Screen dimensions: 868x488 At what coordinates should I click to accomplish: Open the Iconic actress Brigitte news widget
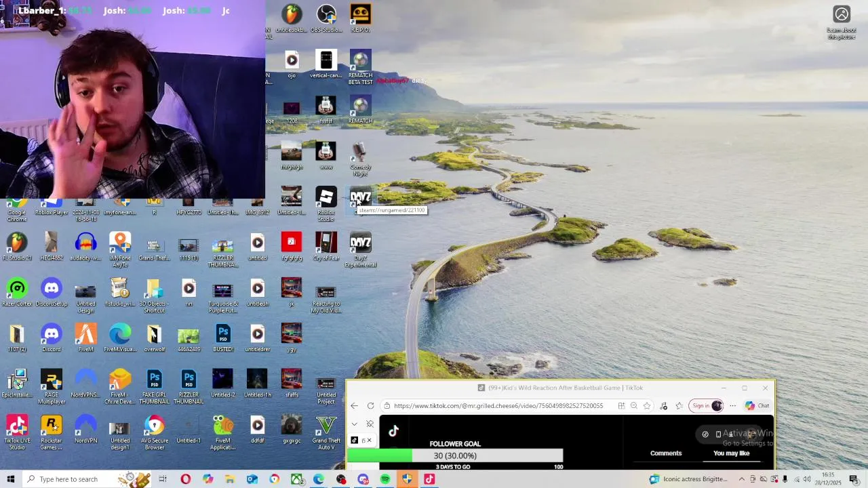[x=688, y=479]
